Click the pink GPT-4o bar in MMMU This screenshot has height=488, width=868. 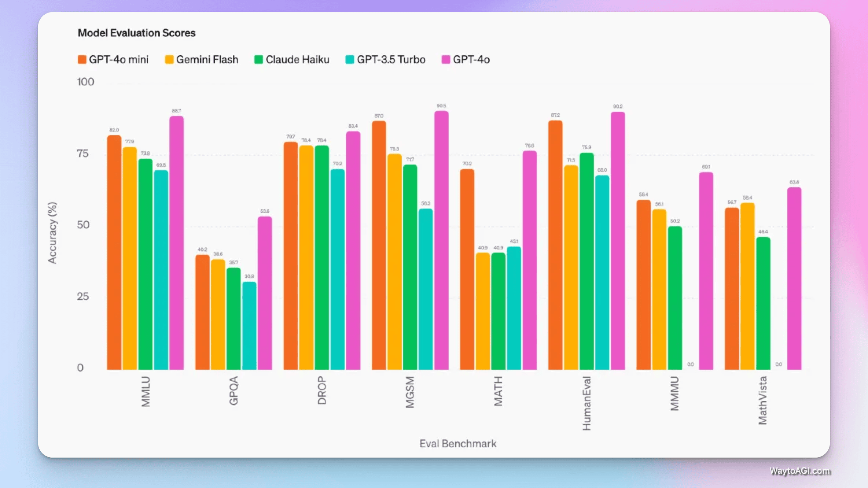click(706, 271)
